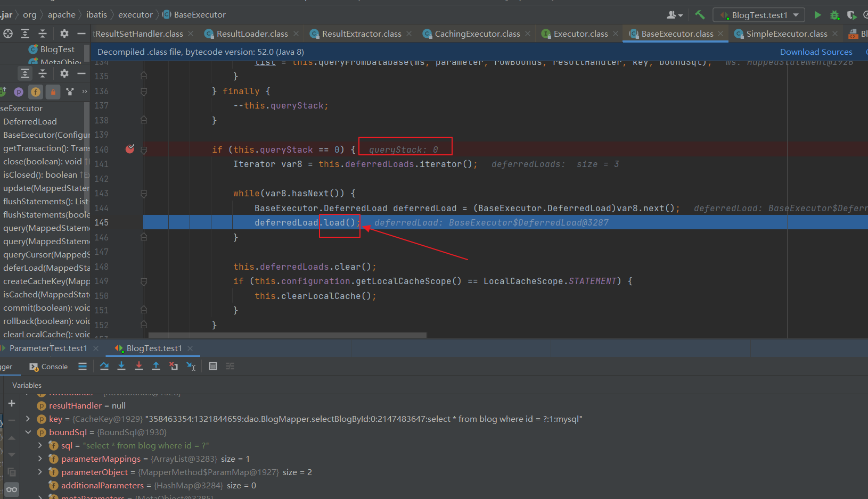
Task: Click ibatis breadcrumb in navigation bar
Action: [96, 15]
